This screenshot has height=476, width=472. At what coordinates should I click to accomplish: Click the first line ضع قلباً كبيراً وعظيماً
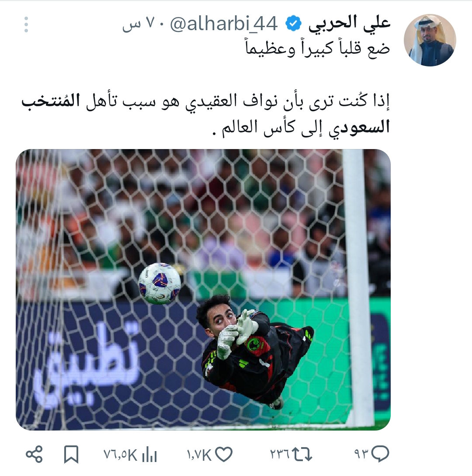(x=317, y=49)
